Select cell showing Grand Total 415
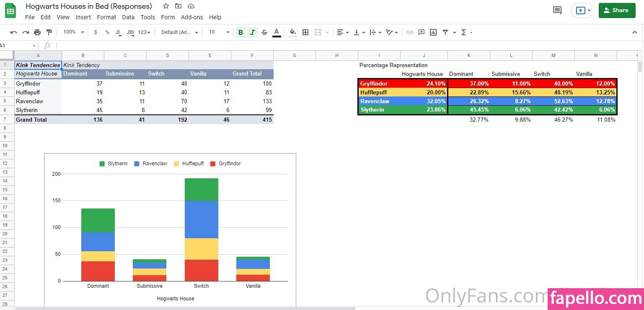Image resolution: width=644 pixels, height=310 pixels. coord(252,120)
